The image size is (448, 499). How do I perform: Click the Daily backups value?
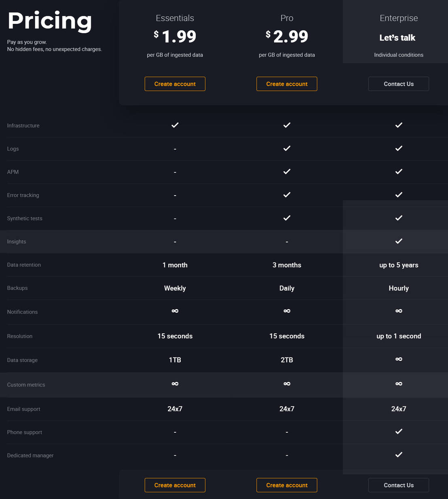(x=287, y=288)
